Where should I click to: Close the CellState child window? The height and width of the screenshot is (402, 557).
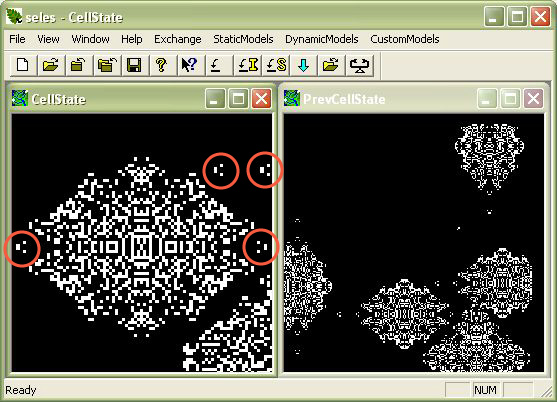261,99
